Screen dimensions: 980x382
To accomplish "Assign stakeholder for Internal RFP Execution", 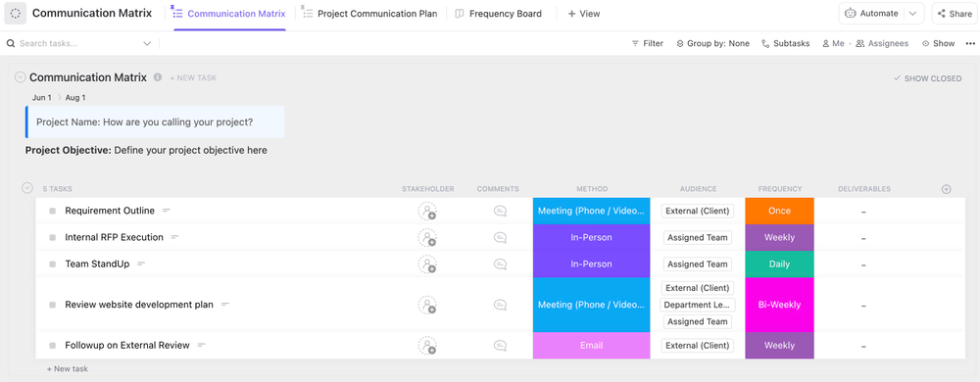I will click(x=427, y=238).
